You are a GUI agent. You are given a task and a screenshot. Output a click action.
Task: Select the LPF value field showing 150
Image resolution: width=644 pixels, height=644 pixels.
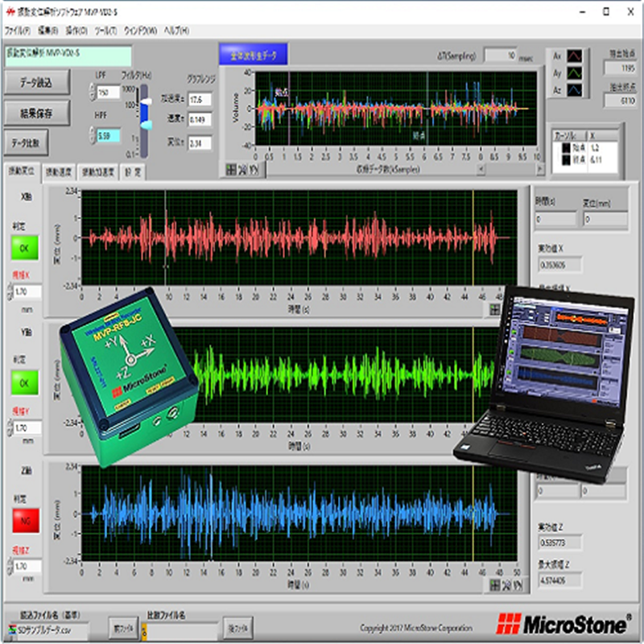(x=108, y=92)
